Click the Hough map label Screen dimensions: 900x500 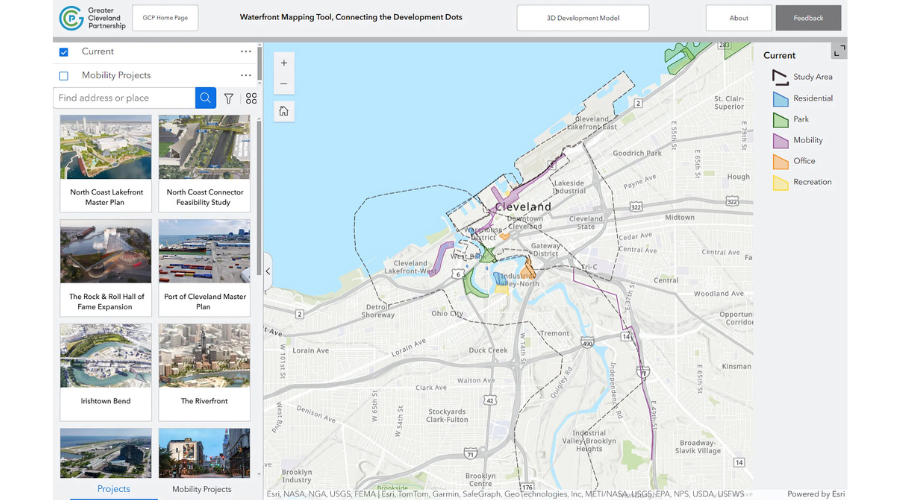738,177
